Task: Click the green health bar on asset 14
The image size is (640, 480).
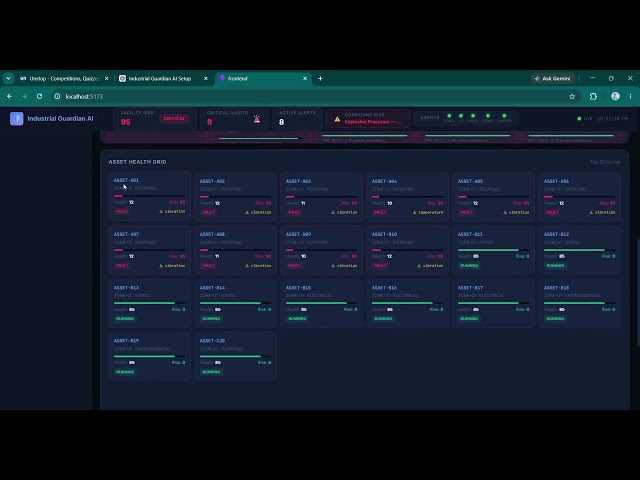Action: [x=236, y=303]
